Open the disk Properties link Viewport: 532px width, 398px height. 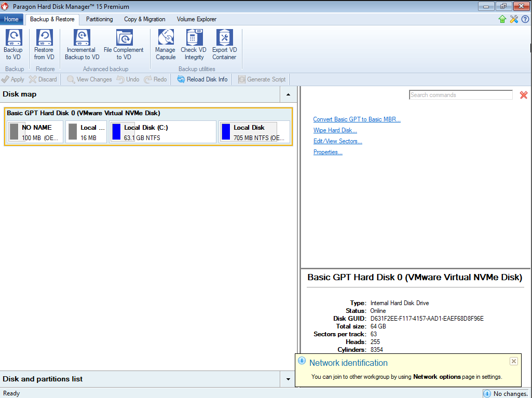pyautogui.click(x=328, y=152)
